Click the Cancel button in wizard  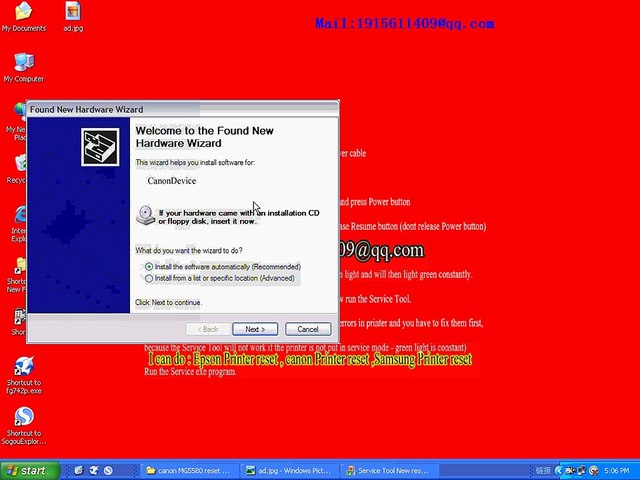(308, 329)
